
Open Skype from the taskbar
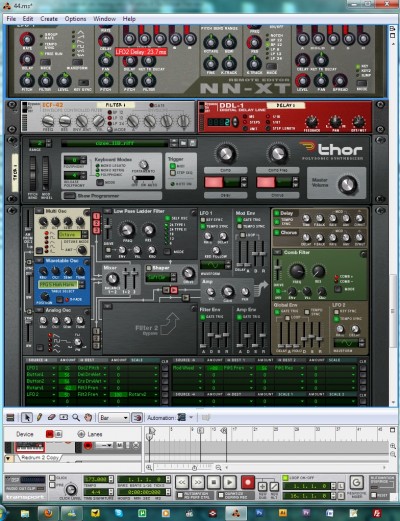(118, 513)
